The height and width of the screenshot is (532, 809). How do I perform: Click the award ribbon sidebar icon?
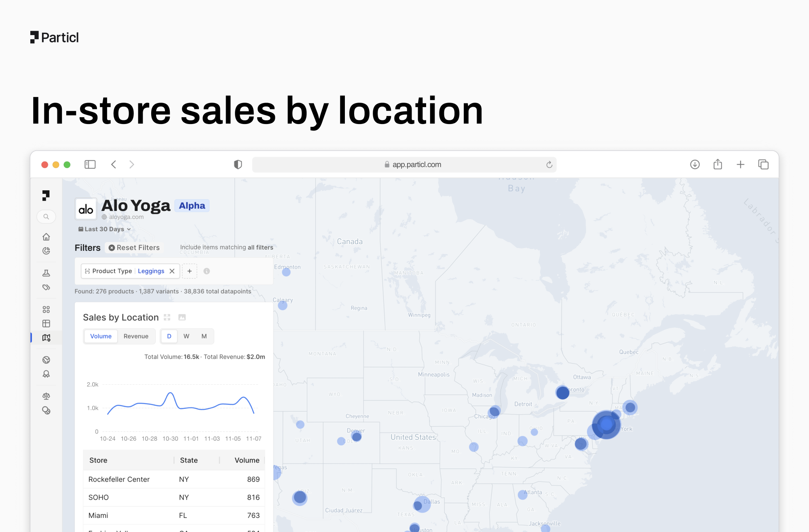coord(46,374)
